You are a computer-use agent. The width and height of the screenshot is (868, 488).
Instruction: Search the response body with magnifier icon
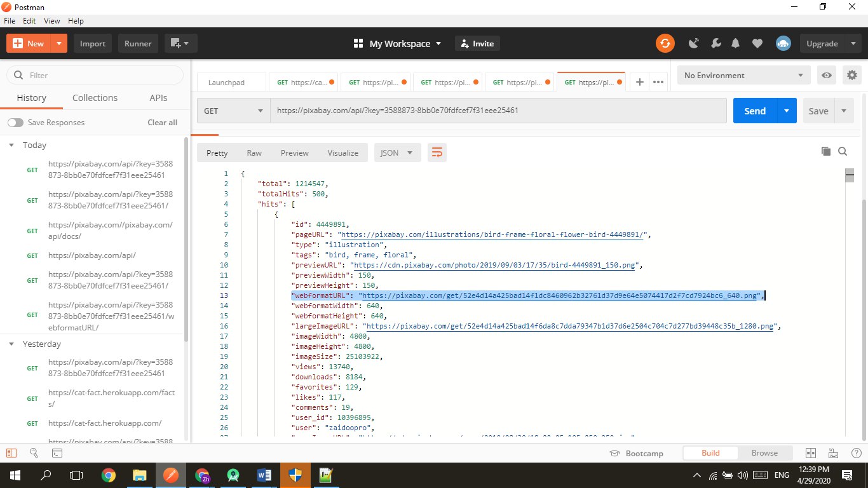point(843,151)
